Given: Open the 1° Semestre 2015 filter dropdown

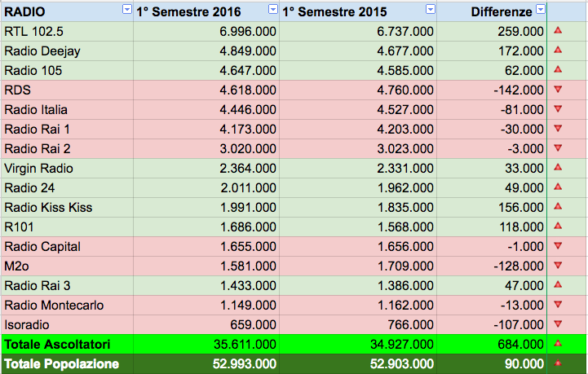Looking at the screenshot, I should pyautogui.click(x=431, y=9).
